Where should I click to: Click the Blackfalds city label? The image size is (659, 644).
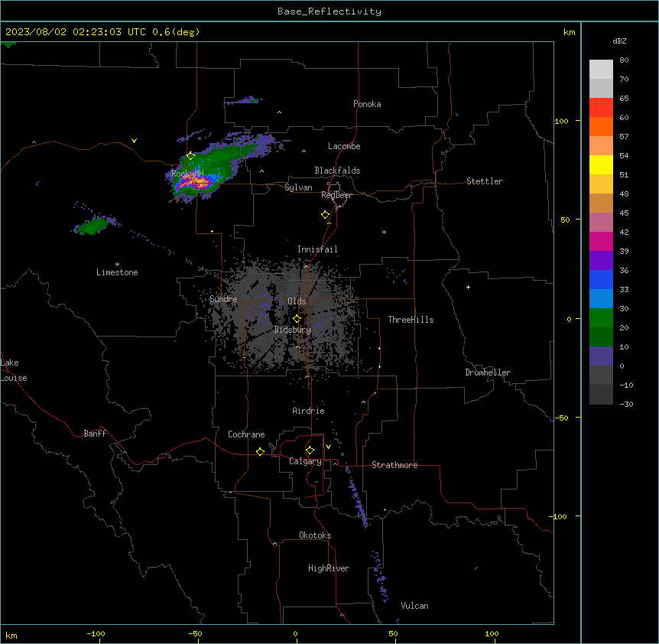coord(337,171)
